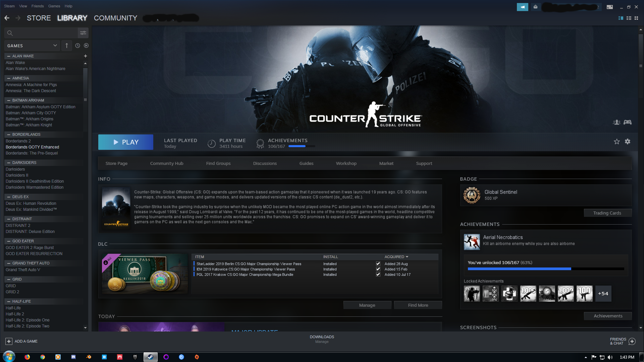Click Add a Game plus icon
Screen dimensions: 644x362
[9, 341]
